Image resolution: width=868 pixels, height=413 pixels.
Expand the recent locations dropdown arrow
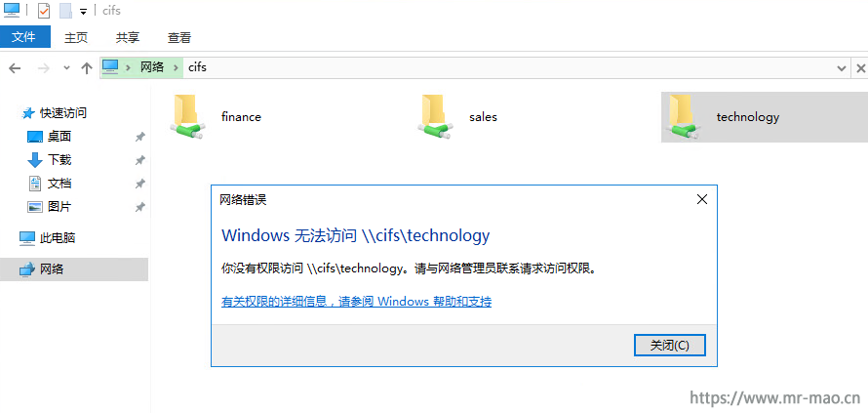pos(67,68)
